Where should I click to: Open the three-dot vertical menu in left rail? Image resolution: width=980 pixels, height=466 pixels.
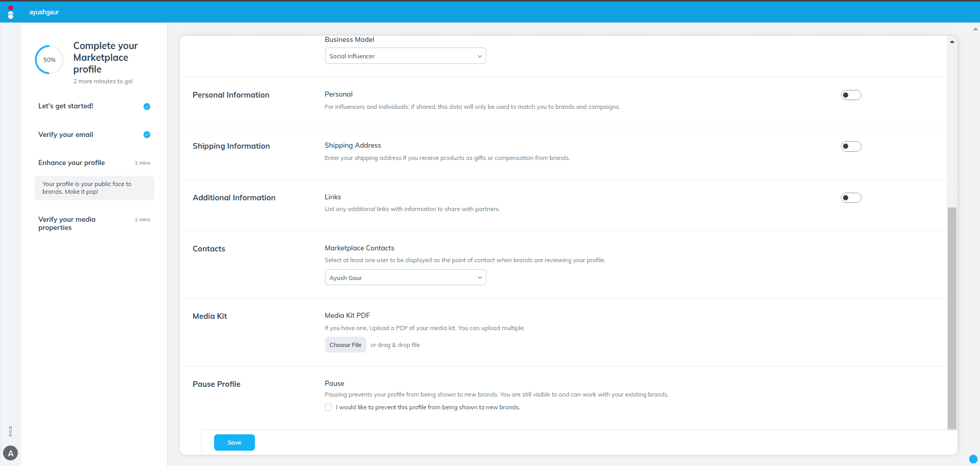(10, 431)
